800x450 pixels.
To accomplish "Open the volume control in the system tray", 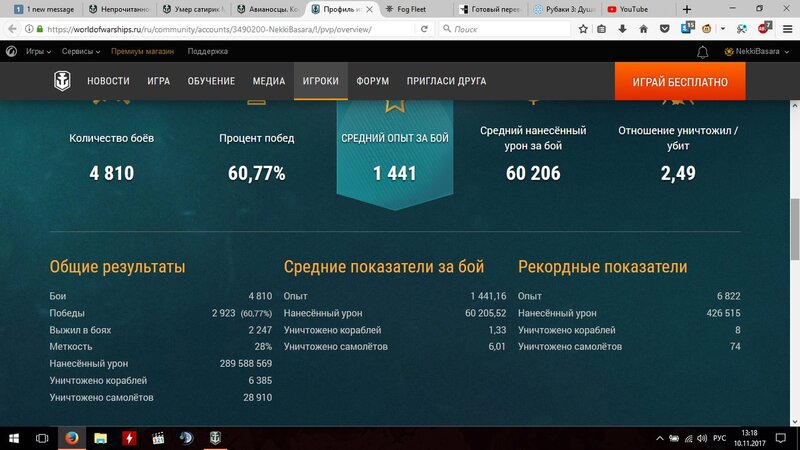I will tap(702, 438).
